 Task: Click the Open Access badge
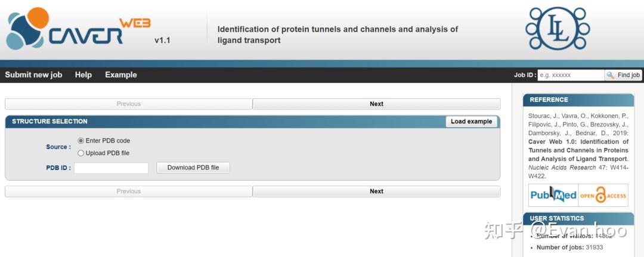point(603,195)
